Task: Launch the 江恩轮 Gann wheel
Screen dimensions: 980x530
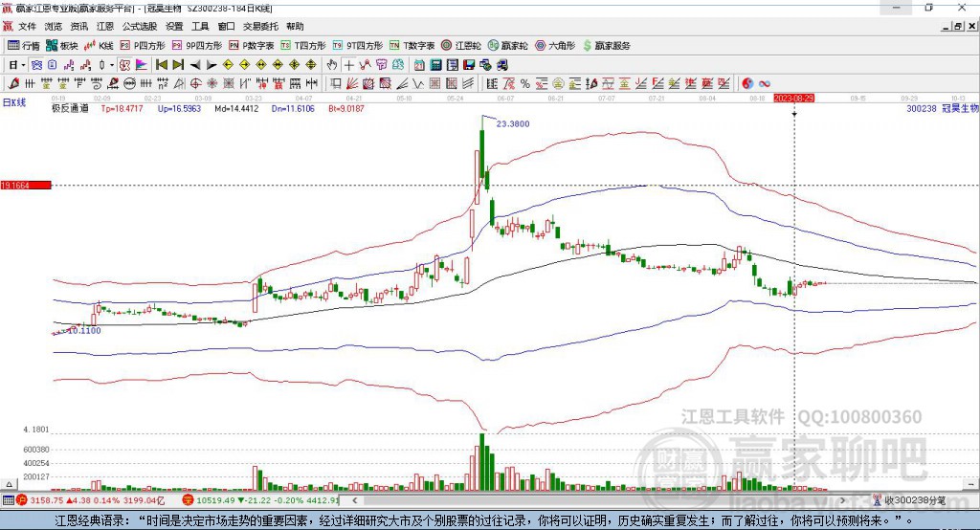Action: point(461,46)
